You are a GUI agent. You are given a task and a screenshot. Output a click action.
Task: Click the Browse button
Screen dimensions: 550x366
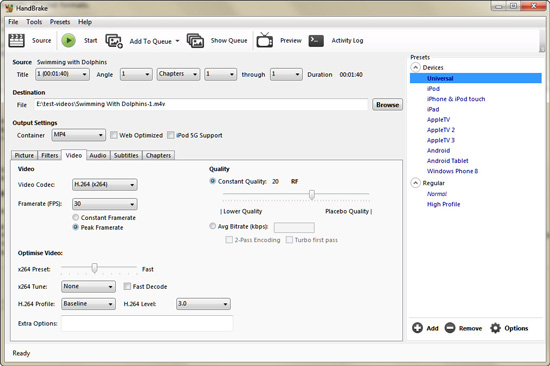[387, 105]
